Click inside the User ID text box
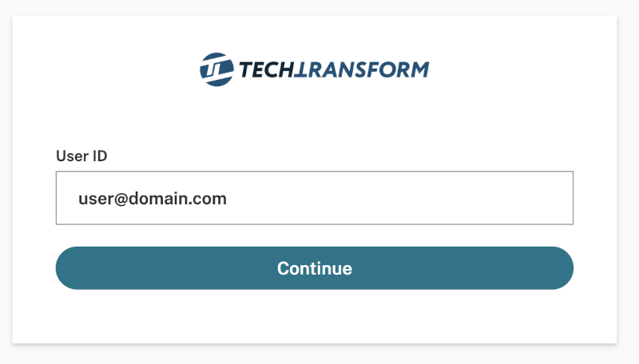Viewport: 639px width, 364px height. click(x=314, y=198)
